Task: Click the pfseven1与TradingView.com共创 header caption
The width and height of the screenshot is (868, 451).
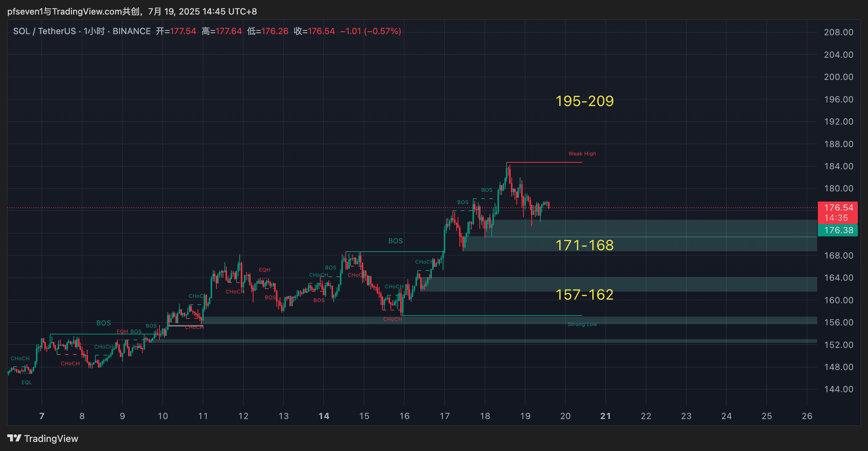Action: (x=74, y=12)
